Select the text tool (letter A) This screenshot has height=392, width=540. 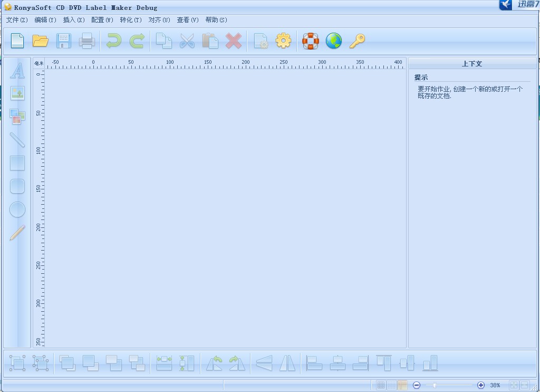[17, 71]
